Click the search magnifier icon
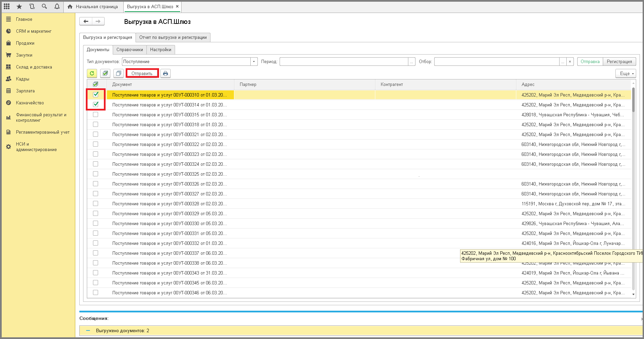The width and height of the screenshot is (644, 339). pos(44,6)
